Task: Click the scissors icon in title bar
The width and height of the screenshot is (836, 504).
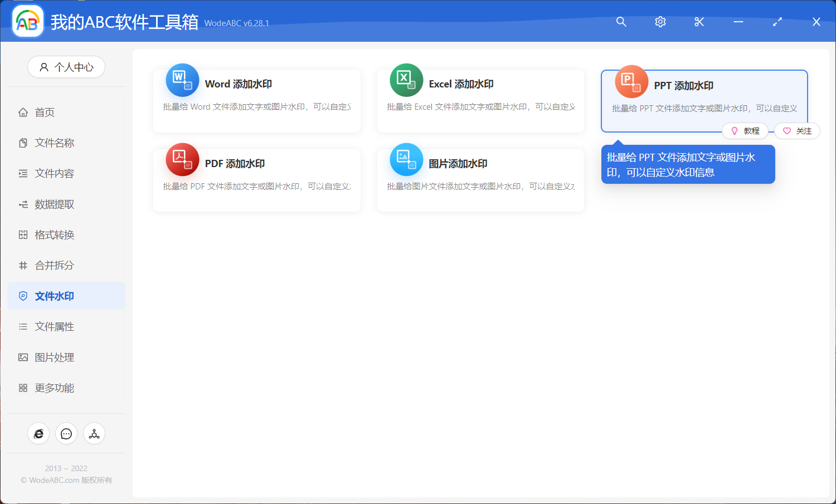Action: [699, 22]
